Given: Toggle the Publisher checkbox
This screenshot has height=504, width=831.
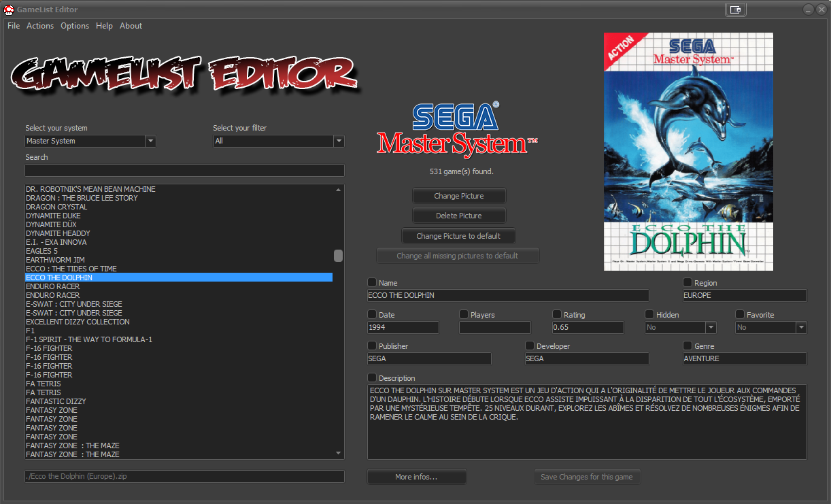Looking at the screenshot, I should [x=372, y=346].
